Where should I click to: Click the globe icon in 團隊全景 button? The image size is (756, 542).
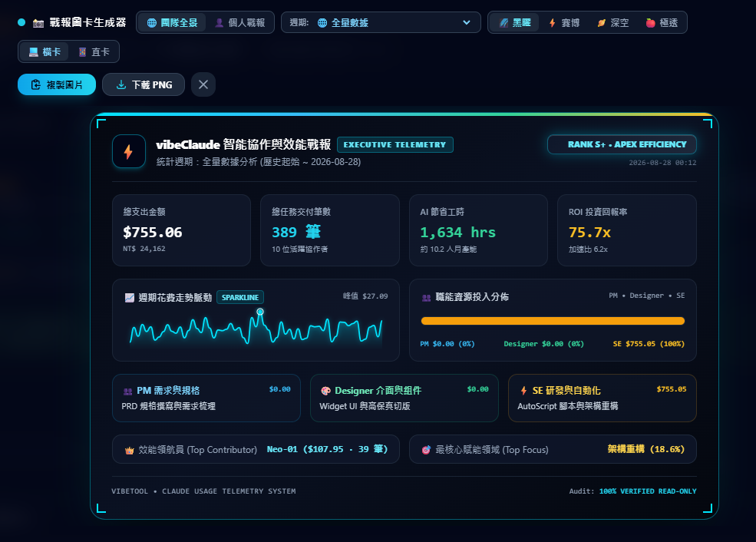click(x=152, y=23)
